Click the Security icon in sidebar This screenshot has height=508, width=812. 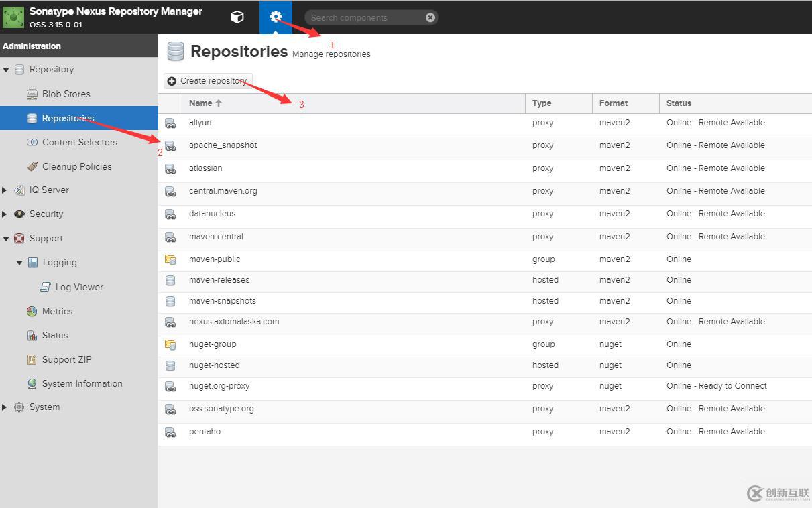19,214
